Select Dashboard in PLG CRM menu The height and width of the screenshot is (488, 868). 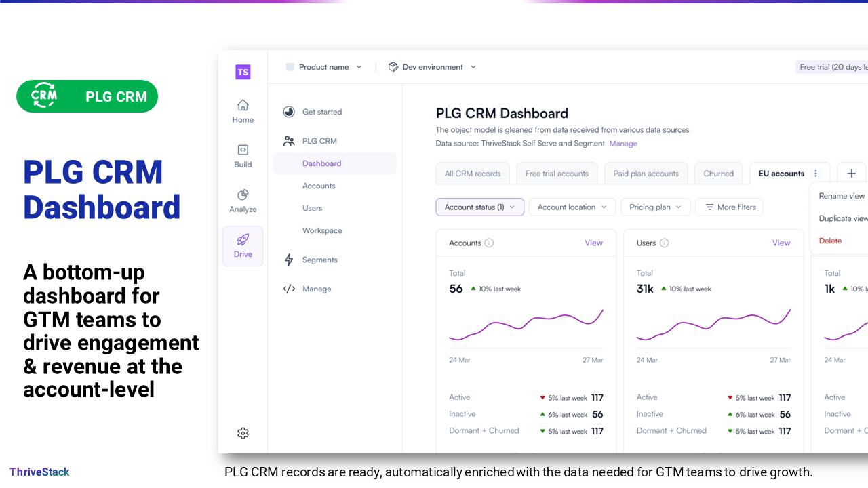[335, 163]
